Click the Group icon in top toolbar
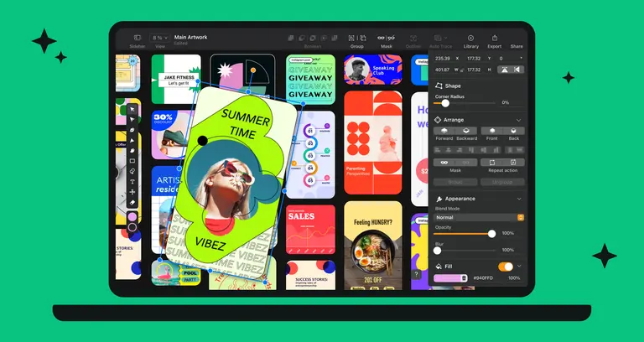This screenshot has height=342, width=644. (x=351, y=38)
